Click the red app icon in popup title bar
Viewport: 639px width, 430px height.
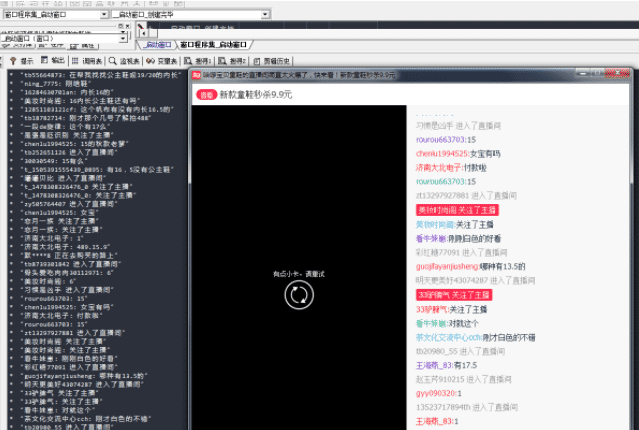coord(197,74)
